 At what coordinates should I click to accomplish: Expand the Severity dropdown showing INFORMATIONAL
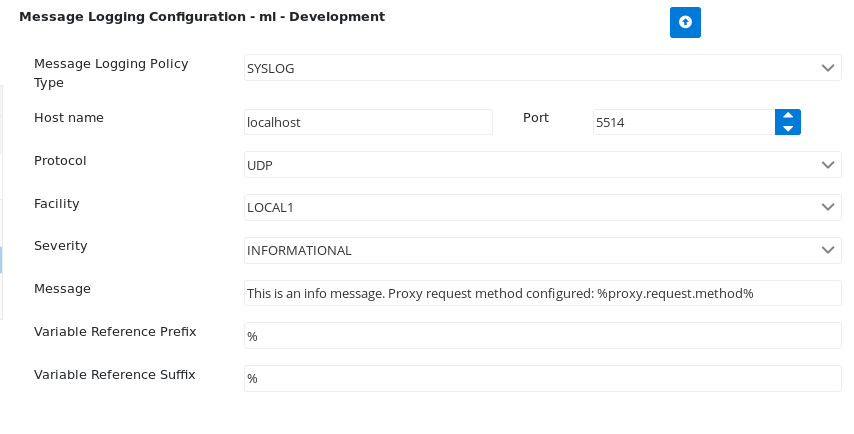click(542, 250)
